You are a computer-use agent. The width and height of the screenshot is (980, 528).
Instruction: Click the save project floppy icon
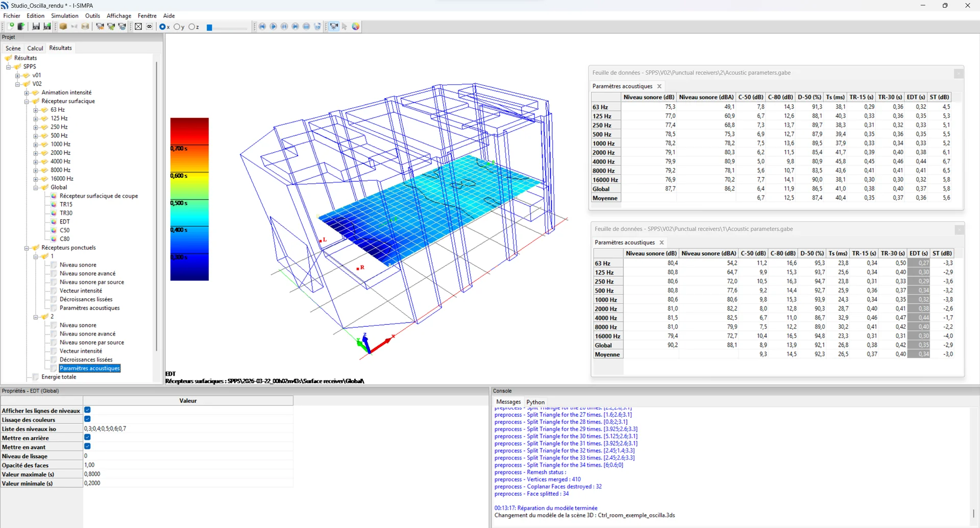36,27
